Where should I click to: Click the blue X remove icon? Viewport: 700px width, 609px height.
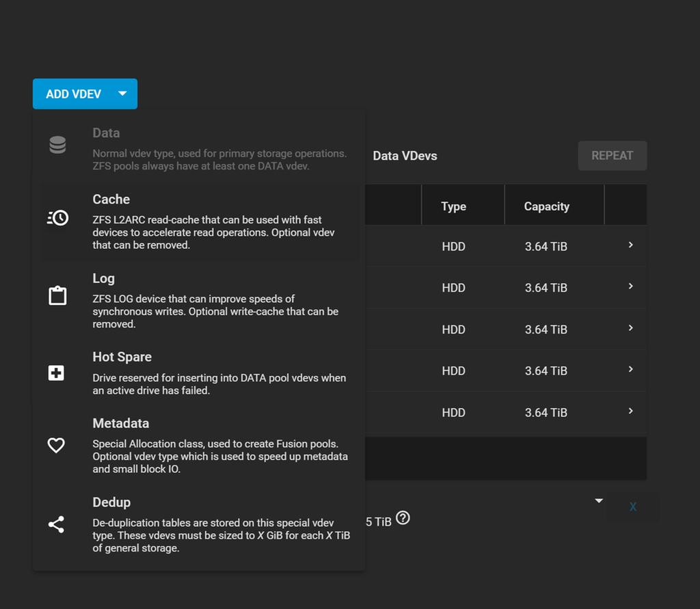(x=633, y=506)
